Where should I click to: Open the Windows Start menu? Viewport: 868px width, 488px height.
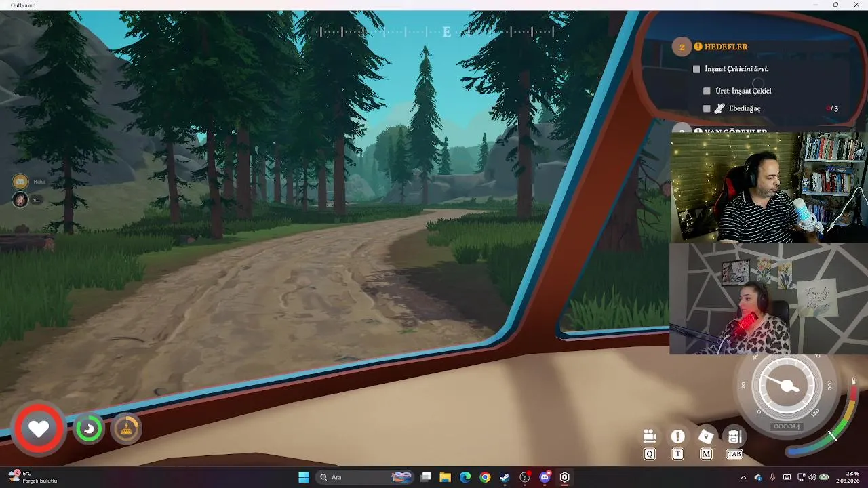304,477
